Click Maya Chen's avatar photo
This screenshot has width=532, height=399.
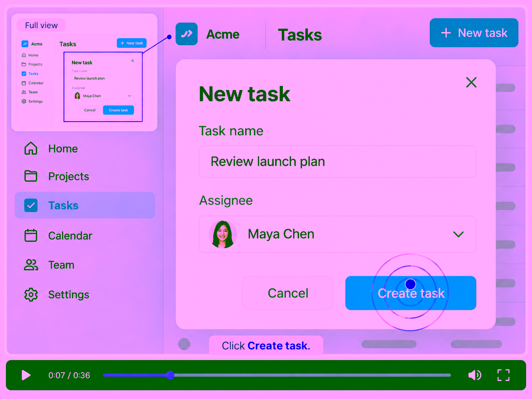[223, 234]
